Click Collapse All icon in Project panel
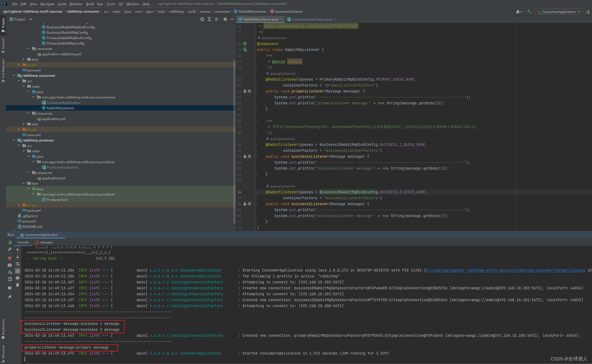Image resolution: width=592 pixels, height=364 pixels. point(216,19)
